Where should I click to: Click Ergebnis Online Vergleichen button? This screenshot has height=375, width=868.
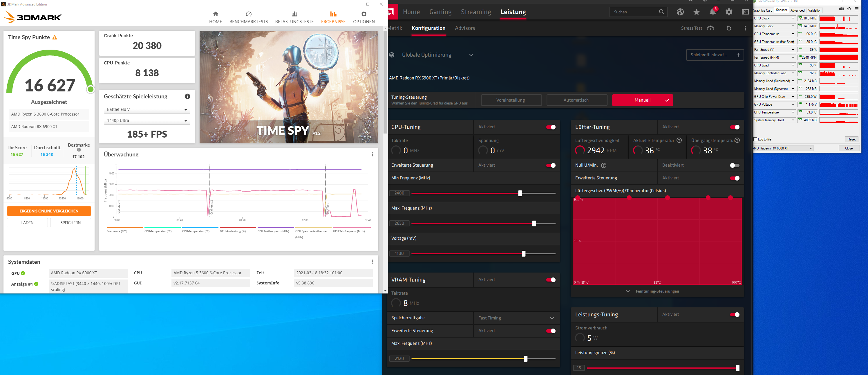(x=49, y=211)
